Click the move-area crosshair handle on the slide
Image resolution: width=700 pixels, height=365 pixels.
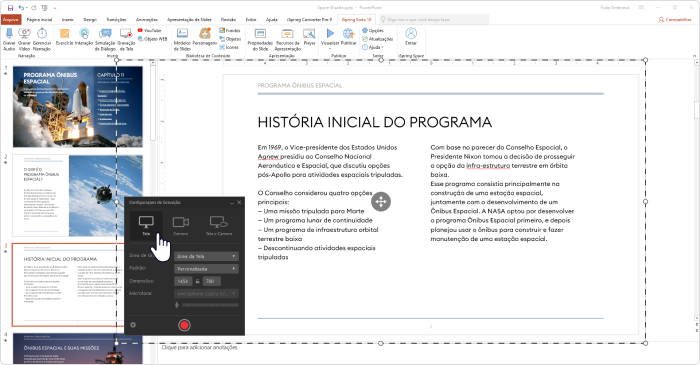point(381,201)
